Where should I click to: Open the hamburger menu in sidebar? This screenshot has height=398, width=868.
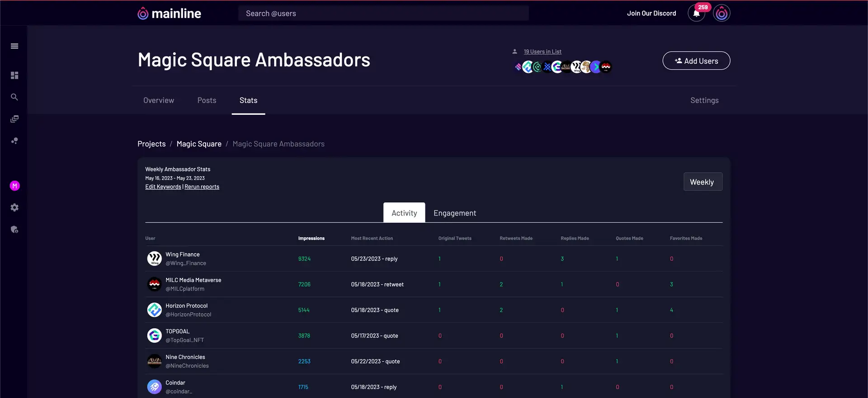point(14,46)
